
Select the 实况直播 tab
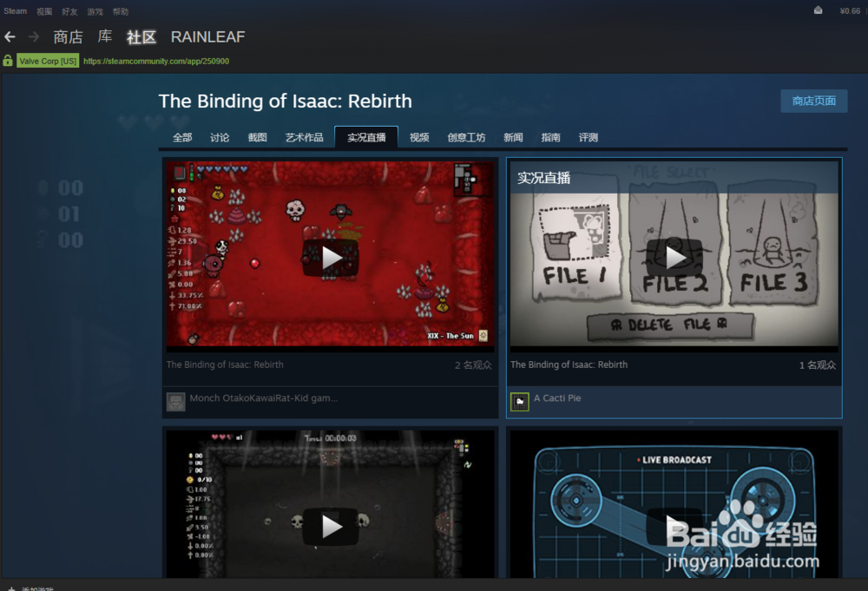pos(366,137)
